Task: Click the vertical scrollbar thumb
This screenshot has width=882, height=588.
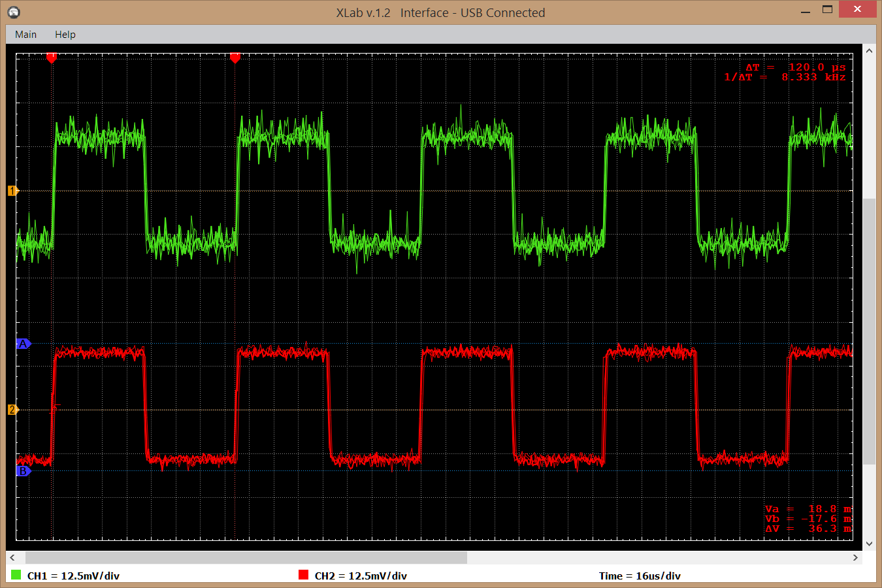Action: click(x=869, y=331)
